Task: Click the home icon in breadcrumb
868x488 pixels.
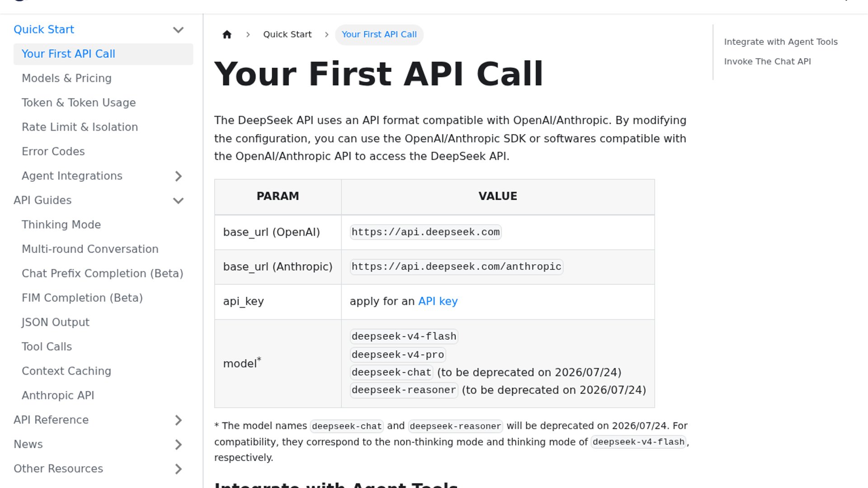Action: [x=227, y=34]
